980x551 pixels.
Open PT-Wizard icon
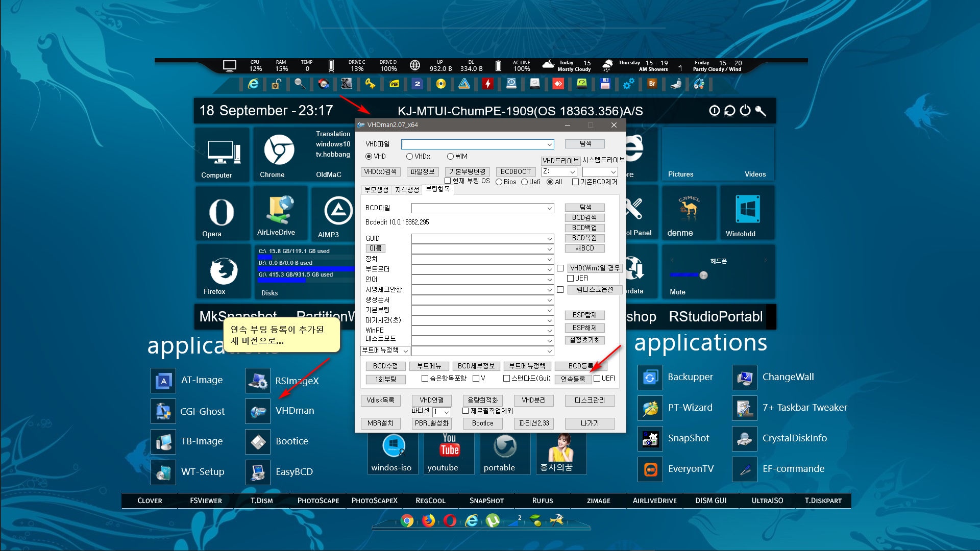pos(650,408)
